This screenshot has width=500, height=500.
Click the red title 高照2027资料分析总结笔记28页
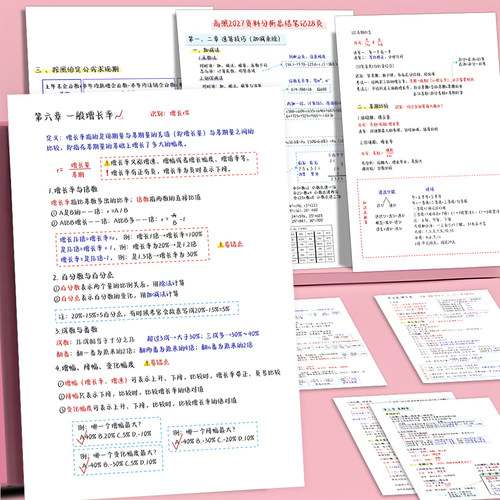pos(268,23)
